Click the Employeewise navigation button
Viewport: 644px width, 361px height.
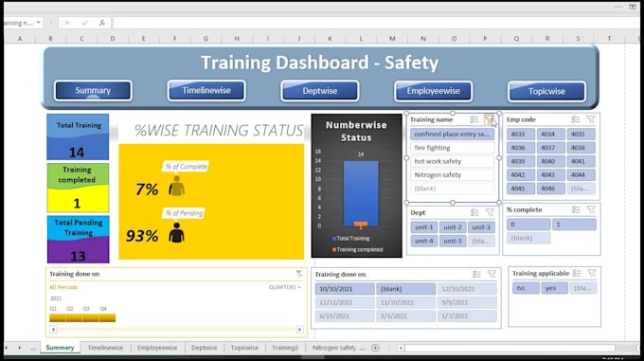click(434, 91)
